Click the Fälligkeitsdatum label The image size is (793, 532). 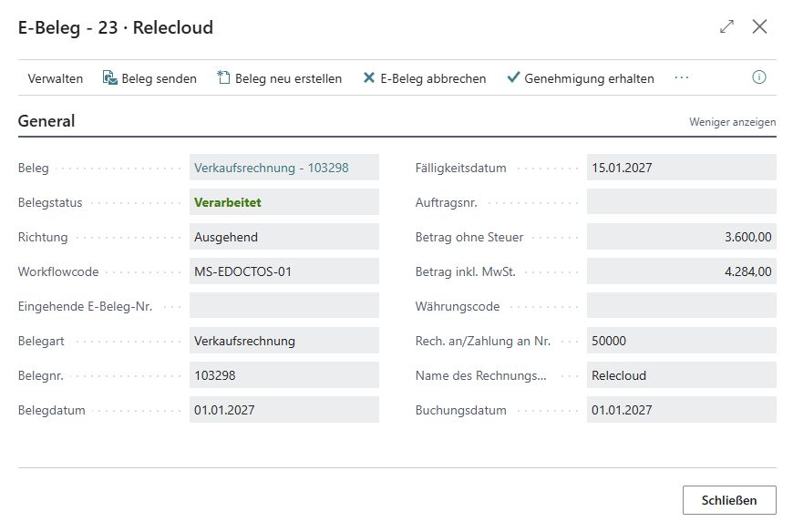[x=460, y=169]
